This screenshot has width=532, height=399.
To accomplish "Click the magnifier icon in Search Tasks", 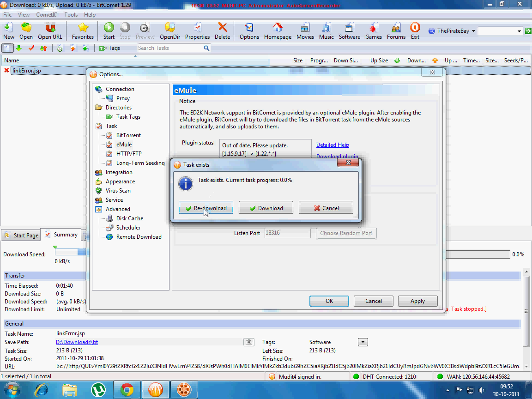I will 206,48.
